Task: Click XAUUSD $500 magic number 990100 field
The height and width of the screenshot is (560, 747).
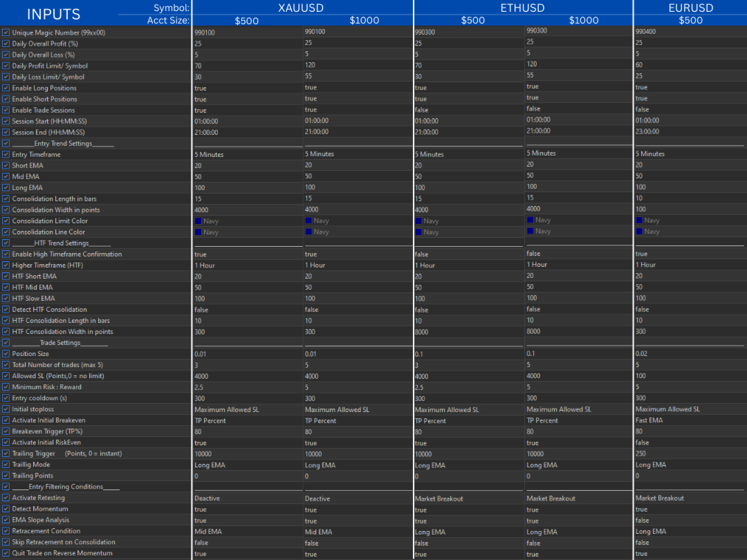Action: click(x=205, y=32)
